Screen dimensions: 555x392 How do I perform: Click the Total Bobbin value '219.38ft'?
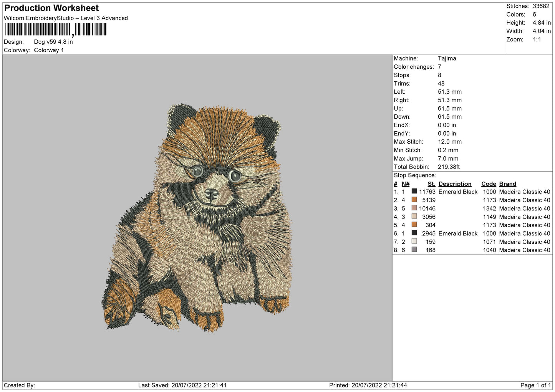[449, 167]
